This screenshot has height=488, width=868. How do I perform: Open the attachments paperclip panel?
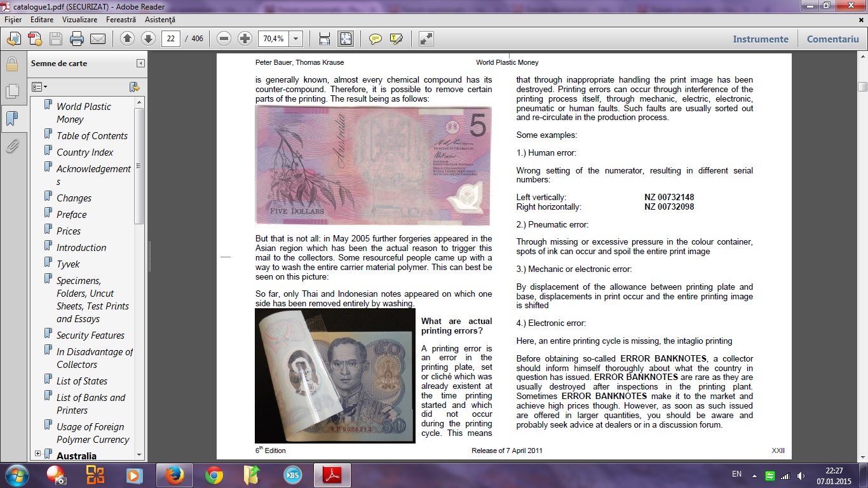11,147
